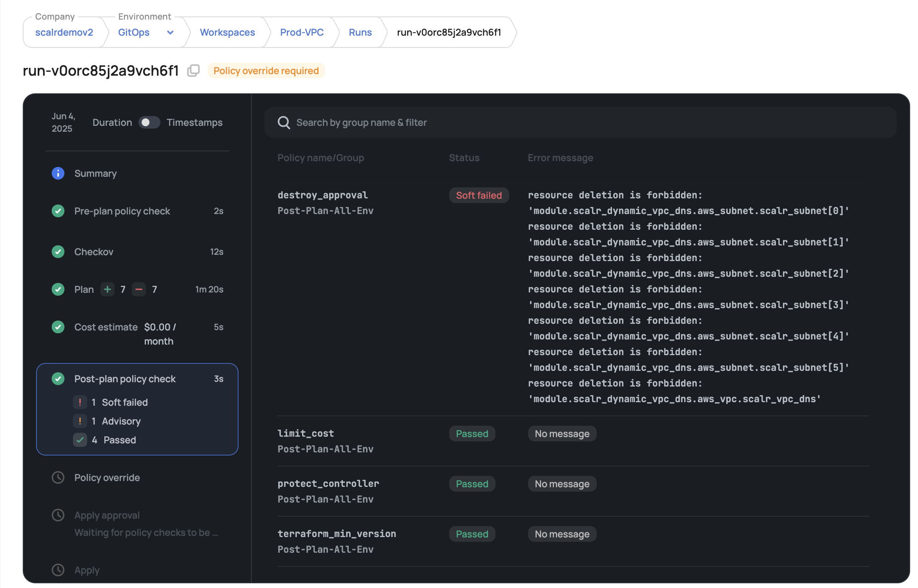This screenshot has width=918, height=588.
Task: Click the Apply approval clock icon
Action: click(58, 515)
